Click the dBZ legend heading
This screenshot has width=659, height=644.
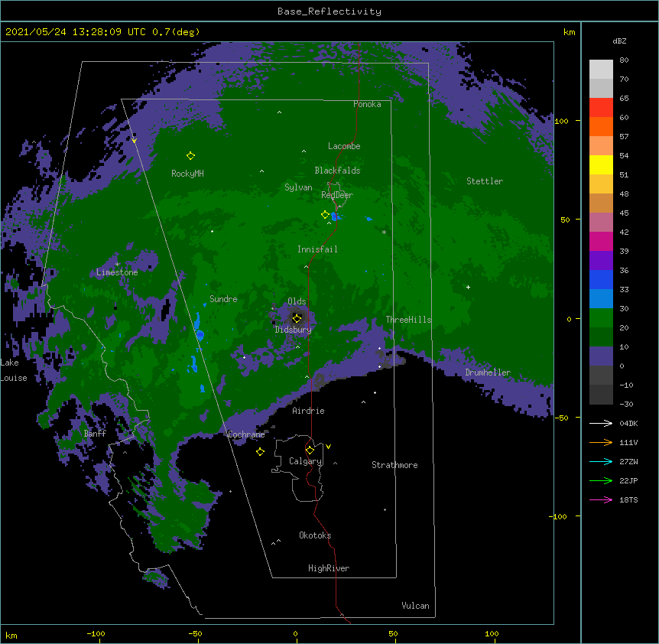pyautogui.click(x=619, y=41)
